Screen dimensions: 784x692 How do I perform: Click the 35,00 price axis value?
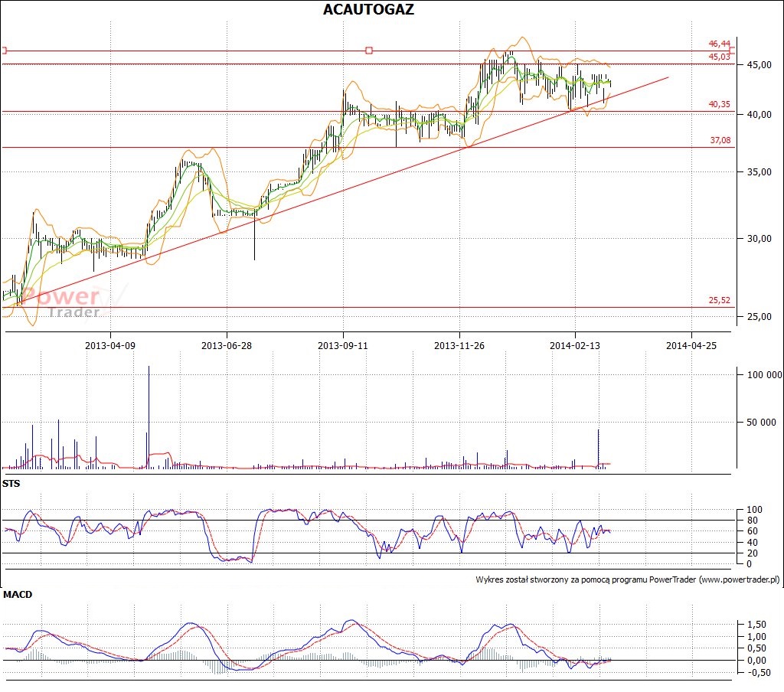pos(759,172)
